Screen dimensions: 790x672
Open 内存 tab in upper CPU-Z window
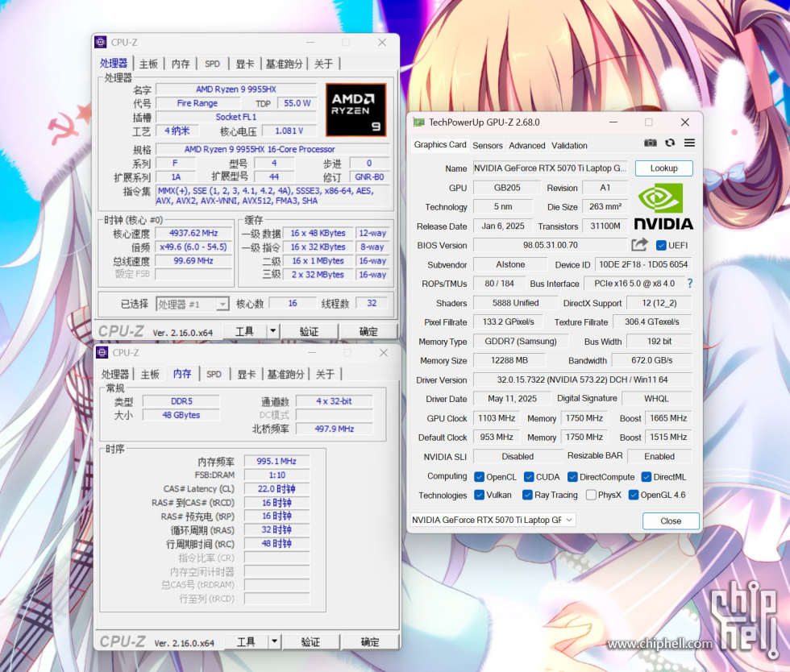pyautogui.click(x=181, y=64)
